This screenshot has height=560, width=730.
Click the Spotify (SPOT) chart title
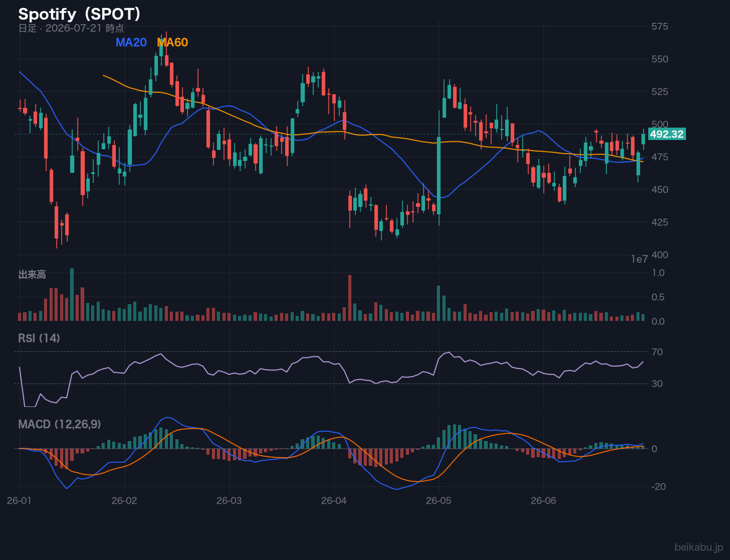pyautogui.click(x=79, y=14)
